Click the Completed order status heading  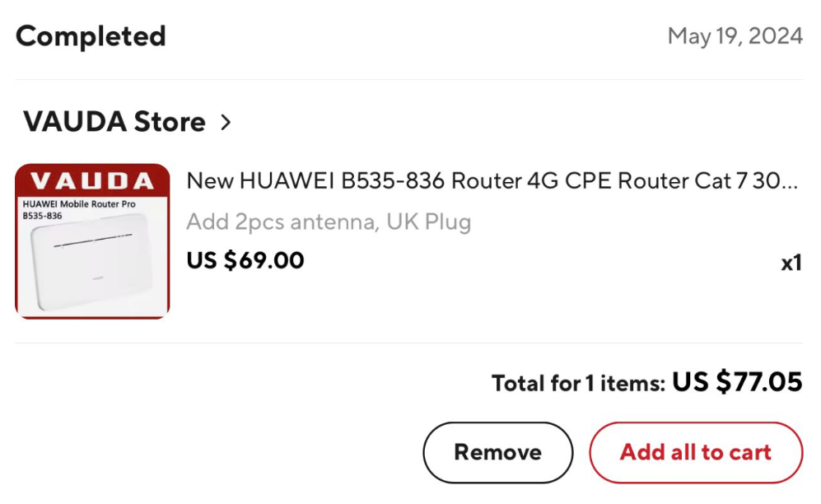(91, 36)
